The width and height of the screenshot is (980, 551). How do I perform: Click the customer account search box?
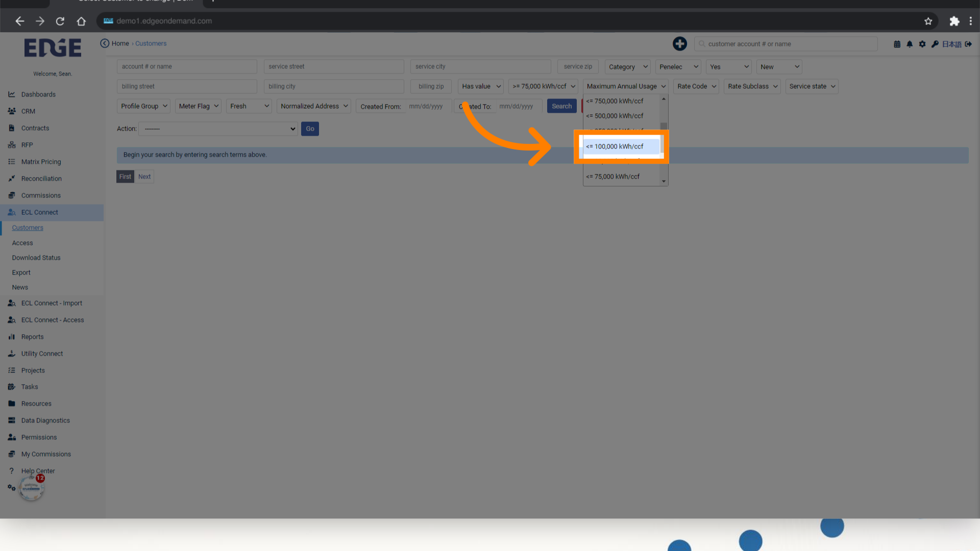[x=786, y=44]
